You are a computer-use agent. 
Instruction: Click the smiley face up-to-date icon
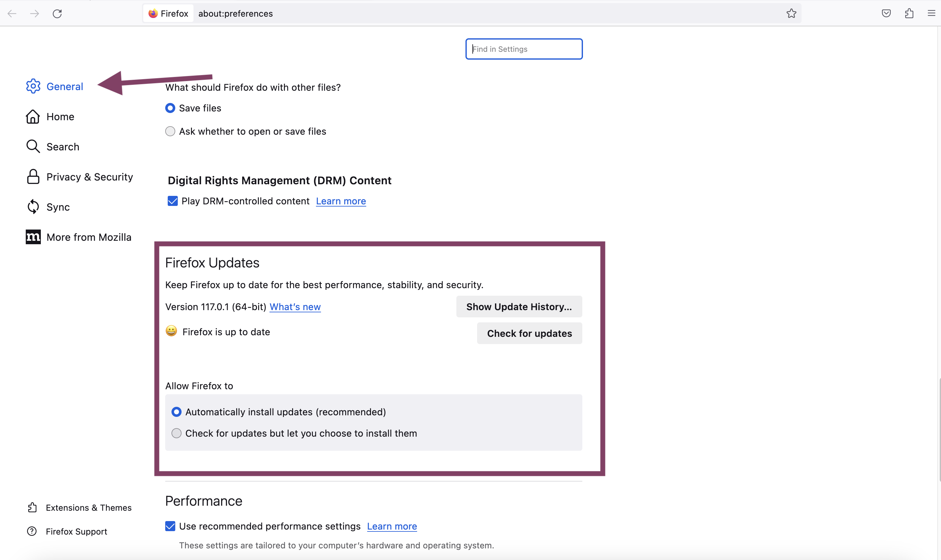[171, 331]
